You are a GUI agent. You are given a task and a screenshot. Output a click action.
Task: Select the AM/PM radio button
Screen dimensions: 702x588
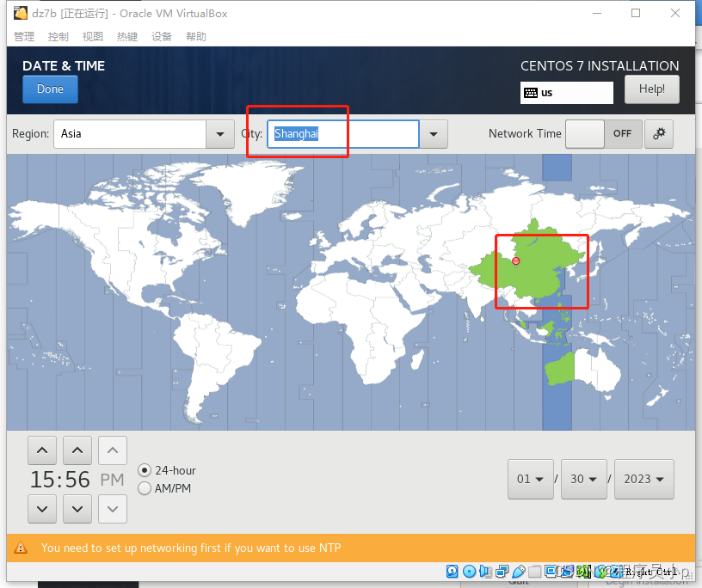pyautogui.click(x=145, y=488)
